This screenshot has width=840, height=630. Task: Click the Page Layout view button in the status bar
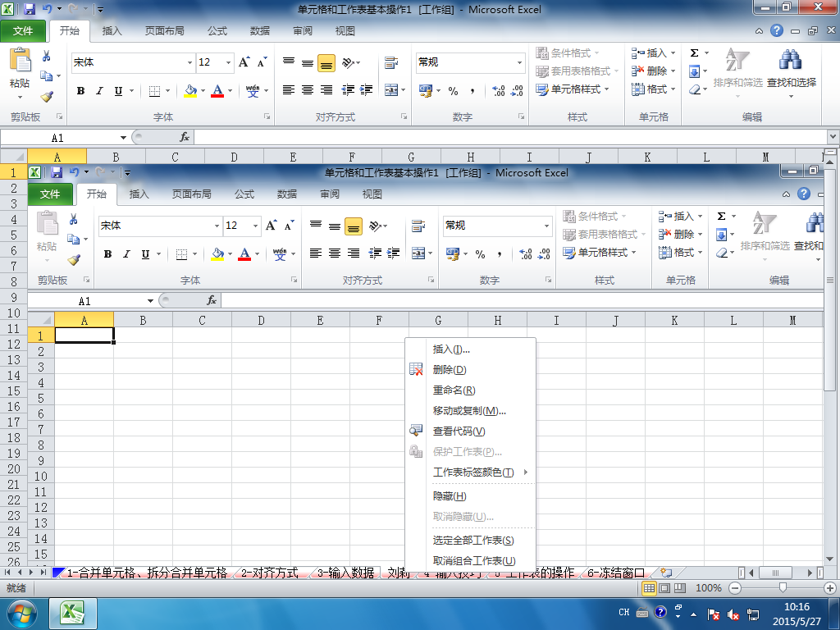point(664,587)
